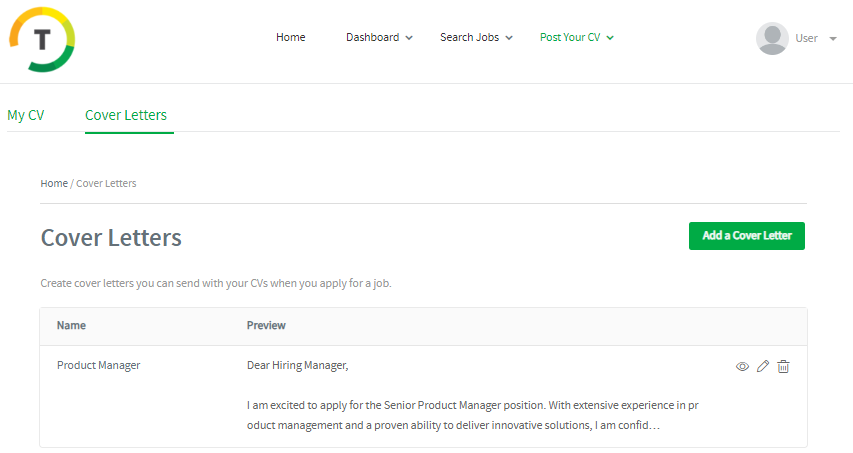Expand the Post Your CV dropdown arrow
This screenshot has height=453, width=853.
click(x=610, y=38)
